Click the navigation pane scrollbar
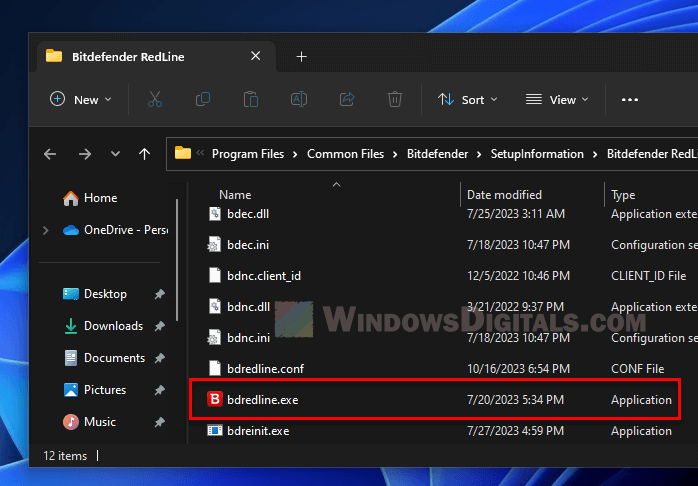 pos(177,260)
